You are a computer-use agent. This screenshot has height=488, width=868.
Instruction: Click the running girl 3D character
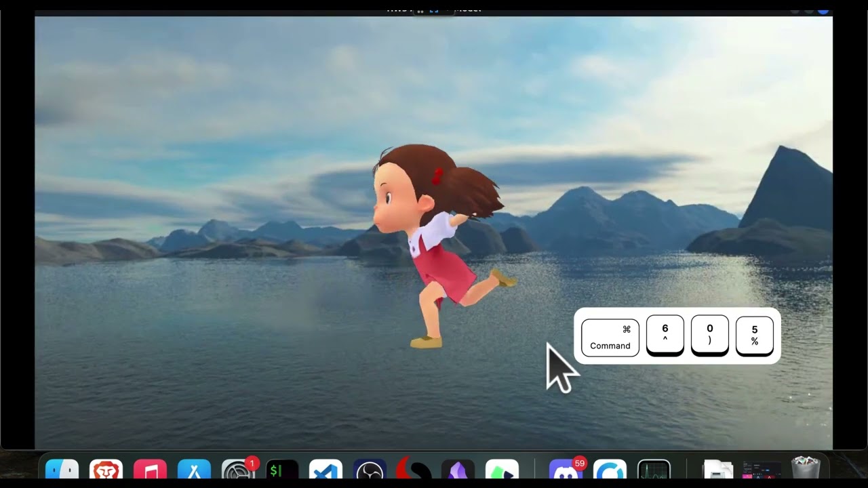[x=441, y=246]
